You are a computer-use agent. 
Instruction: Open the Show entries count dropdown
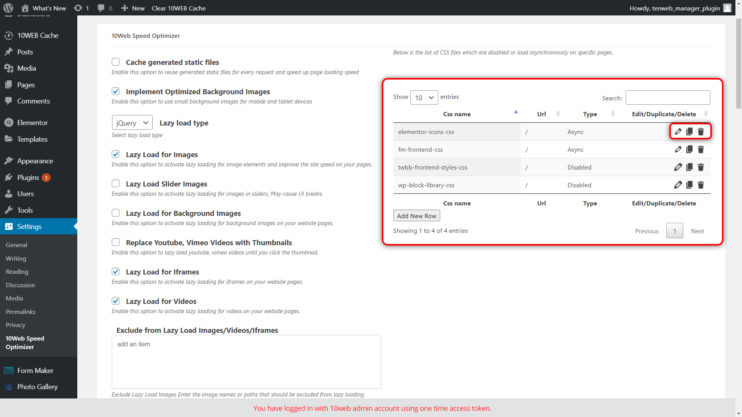[x=424, y=98]
